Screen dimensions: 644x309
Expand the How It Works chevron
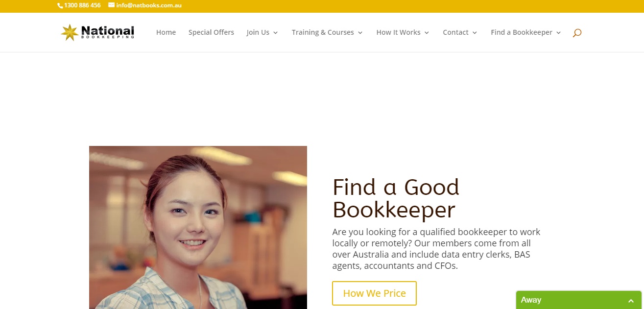pyautogui.click(x=427, y=33)
